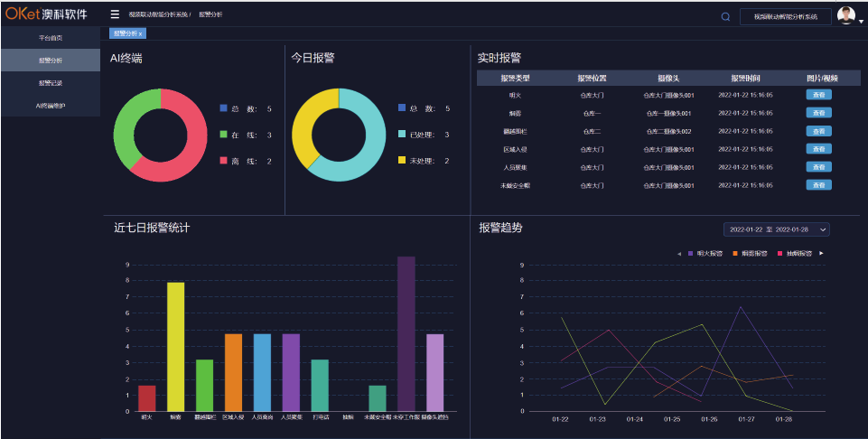Toggle 烟雾报警 series in trend legend
Image resolution: width=868 pixels, height=439 pixels.
coord(749,254)
